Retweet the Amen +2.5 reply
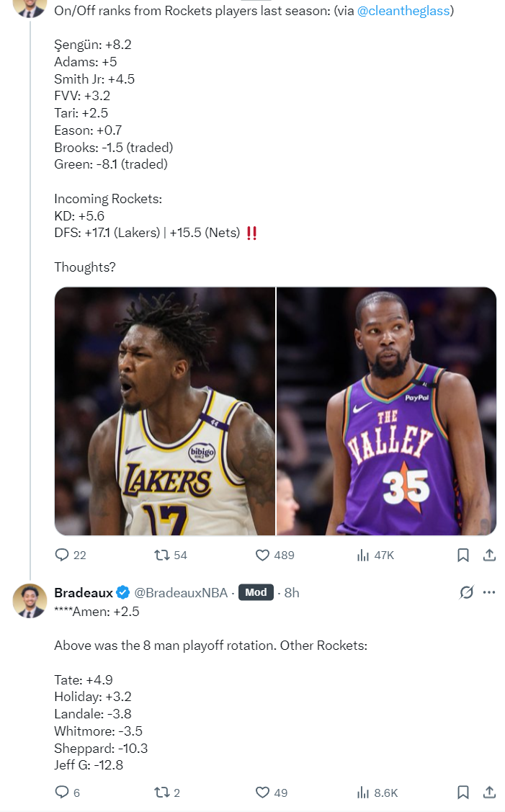Image resolution: width=505 pixels, height=812 pixels. click(x=162, y=793)
